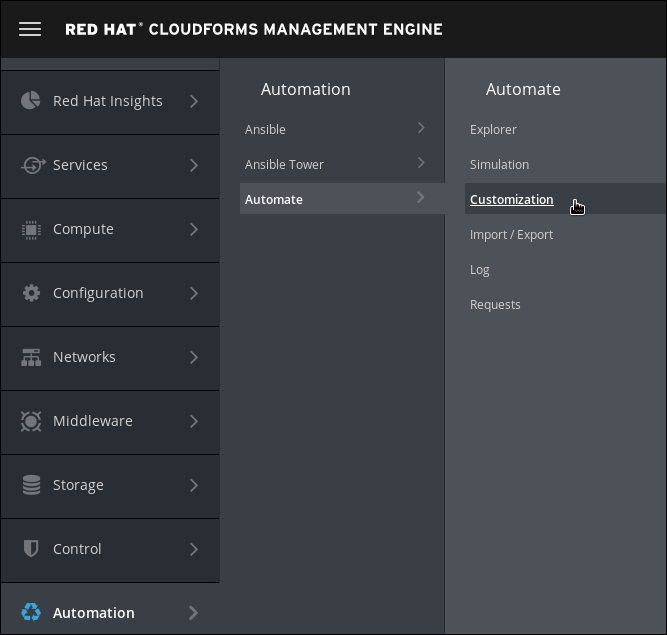Open the Simulation link under Automate
667x635 pixels.
499,164
